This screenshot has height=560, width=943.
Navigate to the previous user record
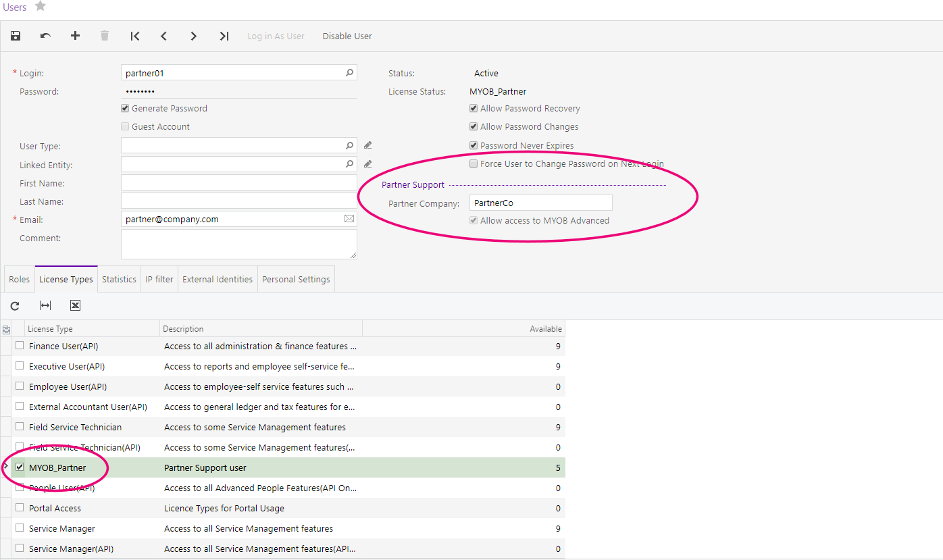(x=164, y=36)
